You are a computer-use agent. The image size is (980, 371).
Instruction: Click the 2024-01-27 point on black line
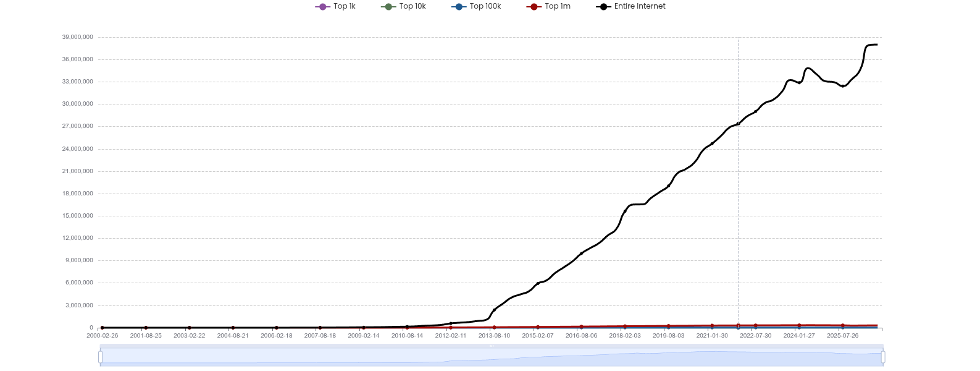(799, 82)
